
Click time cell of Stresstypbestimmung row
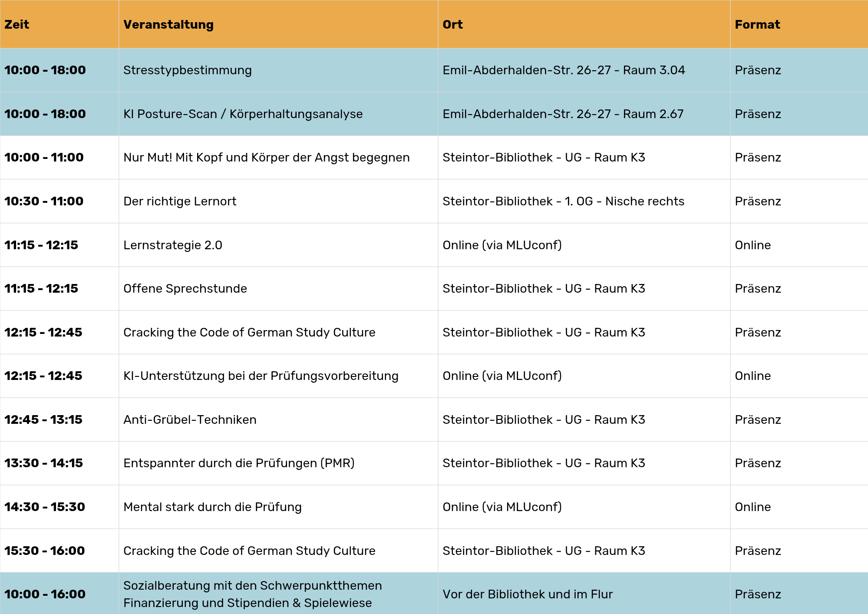[x=59, y=70]
